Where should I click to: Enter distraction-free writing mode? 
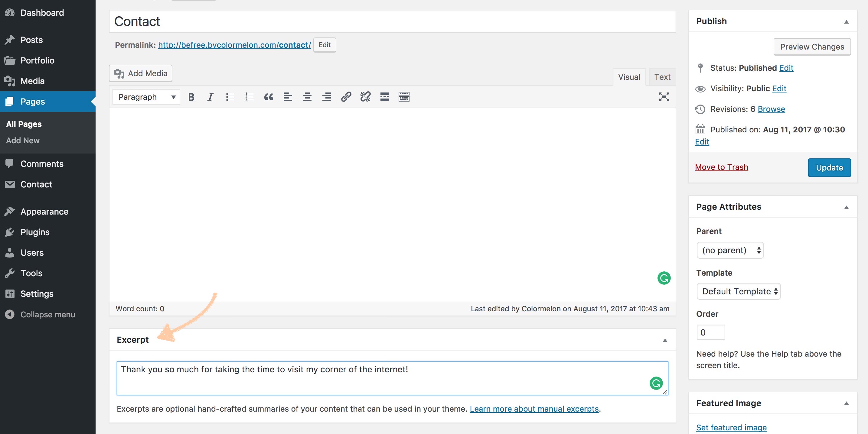pos(664,97)
